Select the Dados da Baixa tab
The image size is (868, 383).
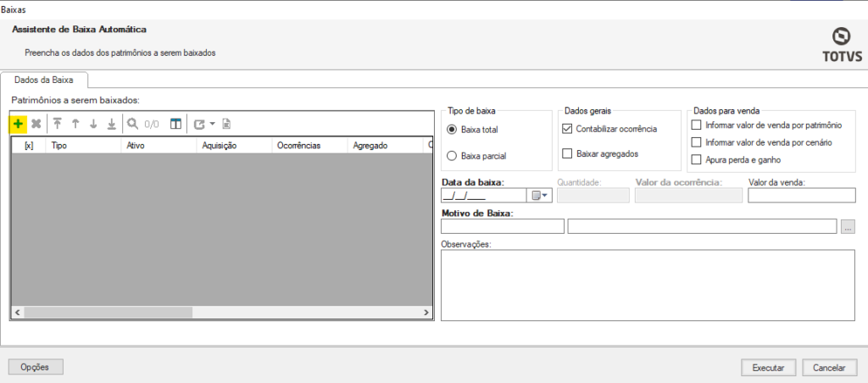pos(44,80)
